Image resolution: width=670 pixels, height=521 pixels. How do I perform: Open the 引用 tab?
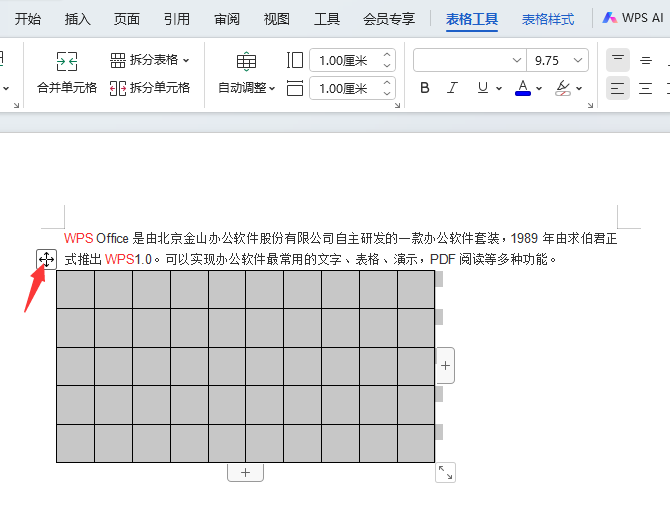[x=177, y=19]
